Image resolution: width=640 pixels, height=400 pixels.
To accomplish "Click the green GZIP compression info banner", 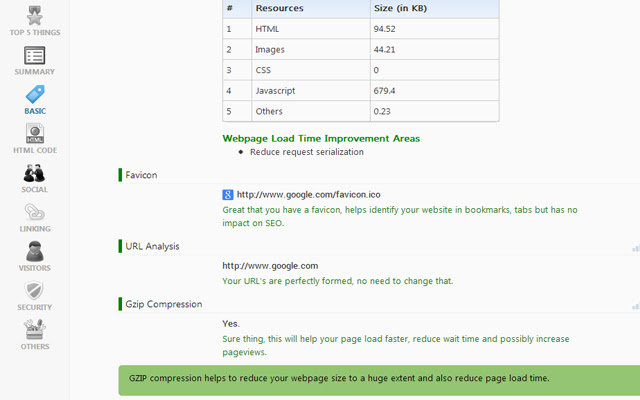I will 379,380.
